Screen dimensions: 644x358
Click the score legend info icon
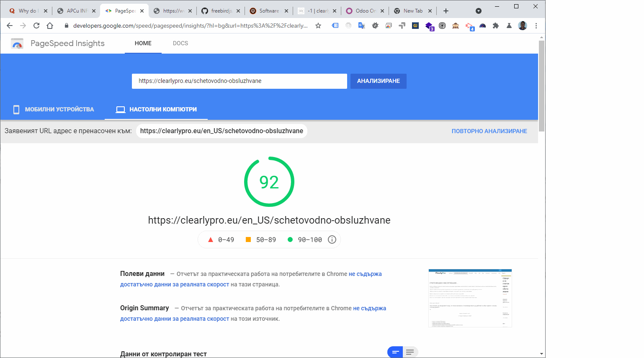pyautogui.click(x=332, y=240)
